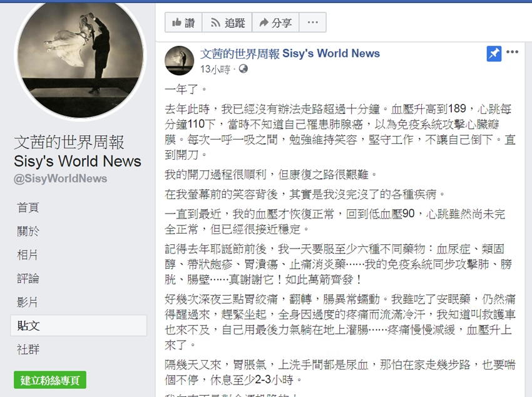Image resolution: width=532 pixels, height=397 pixels.
Task: Click the @SisyWorldNews page handle
Action: [x=60, y=178]
